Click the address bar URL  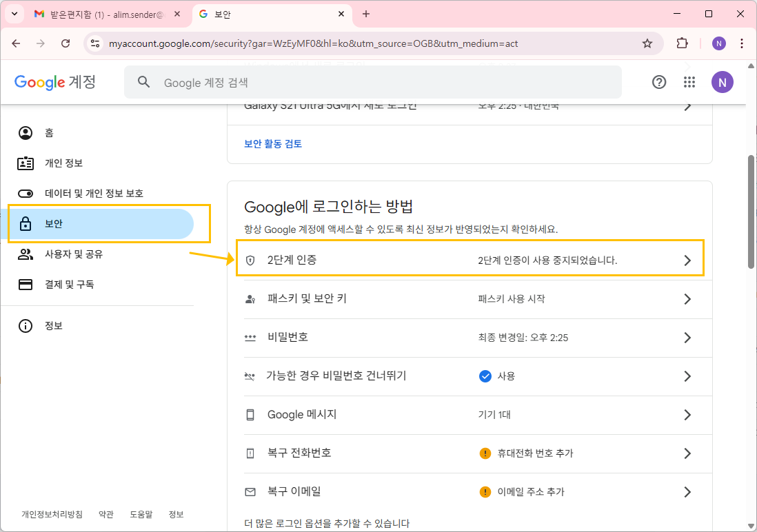point(313,43)
